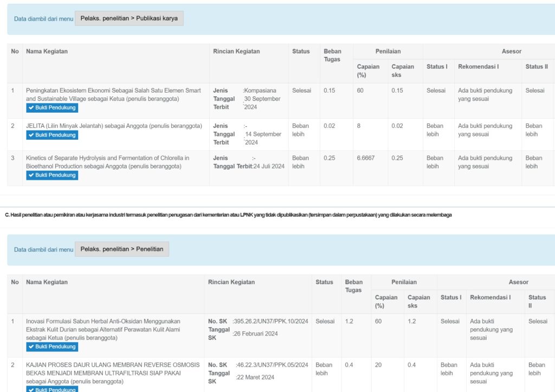This screenshot has width=555, height=392.
Task: Click Rincian Kegiatan header in the Penelitian table
Action: tap(231, 282)
